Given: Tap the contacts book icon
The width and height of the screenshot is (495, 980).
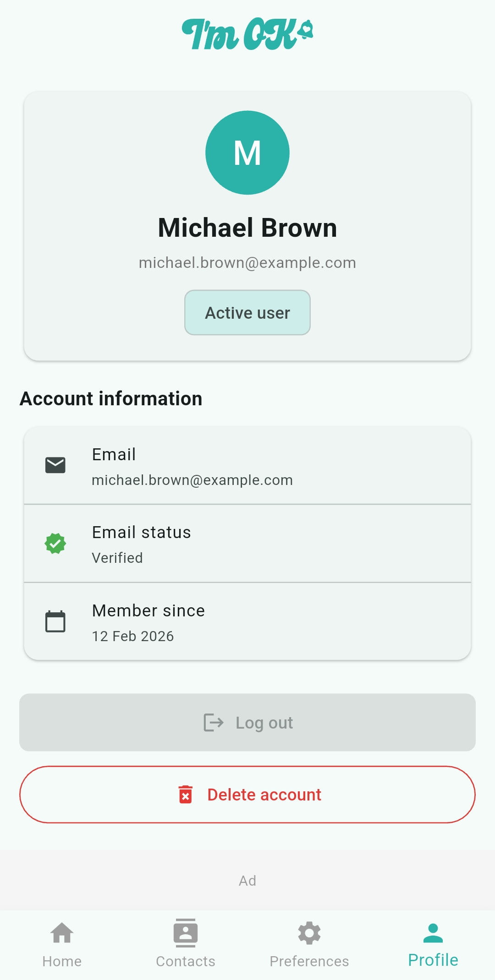Looking at the screenshot, I should [186, 933].
